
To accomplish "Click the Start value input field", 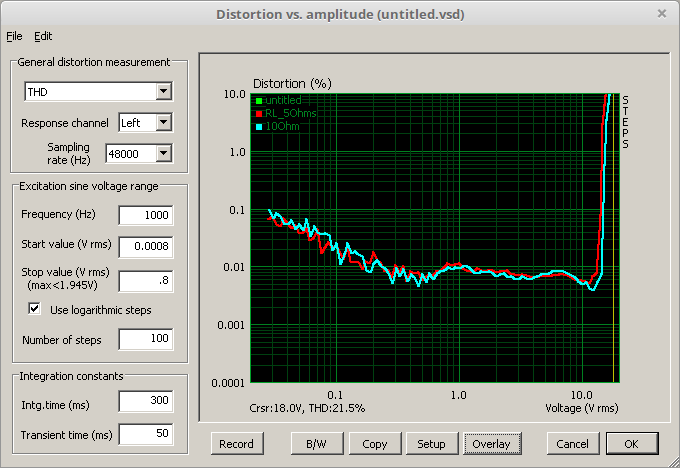I will point(145,246).
